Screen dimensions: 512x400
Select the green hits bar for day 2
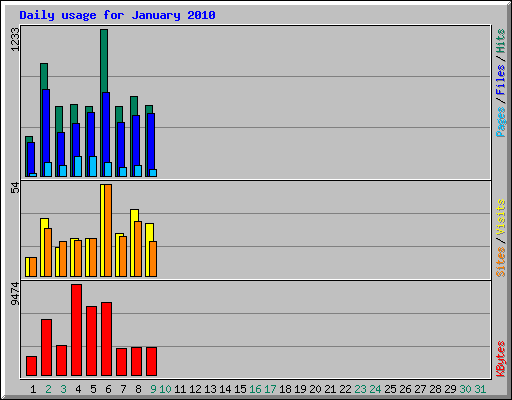pos(44,76)
